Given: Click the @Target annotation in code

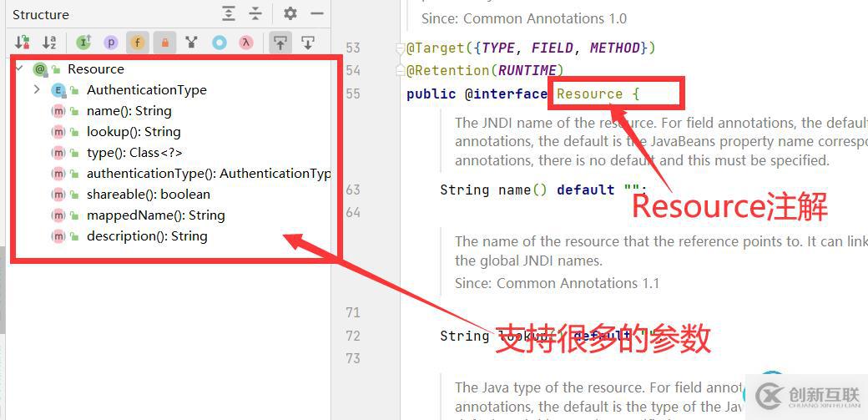Looking at the screenshot, I should tap(435, 48).
